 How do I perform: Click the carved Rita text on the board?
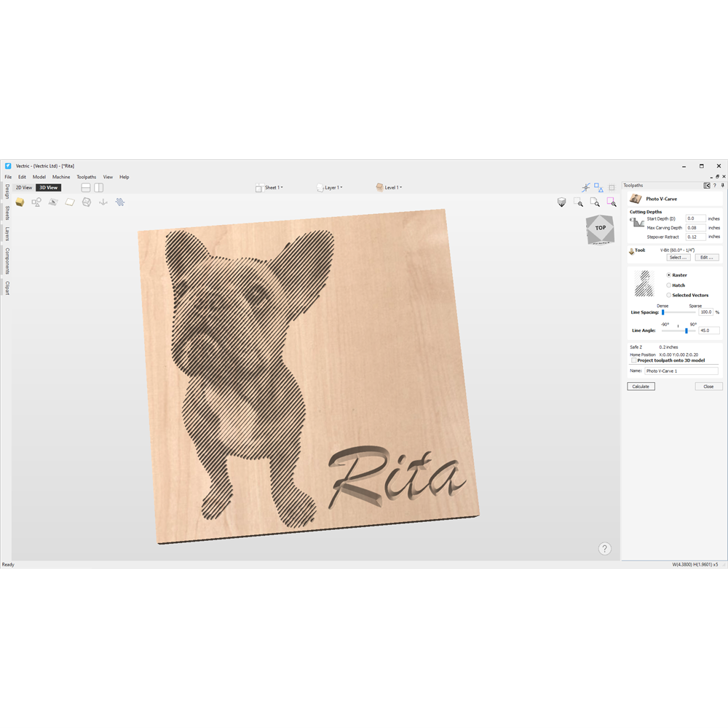click(396, 476)
